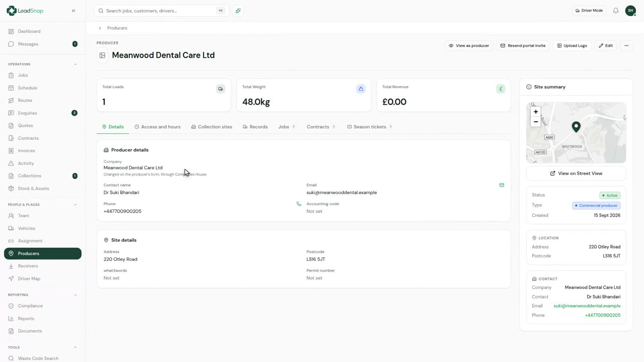This screenshot has width=644, height=362.
Task: Switch to Access and hours tab
Action: click(157, 127)
